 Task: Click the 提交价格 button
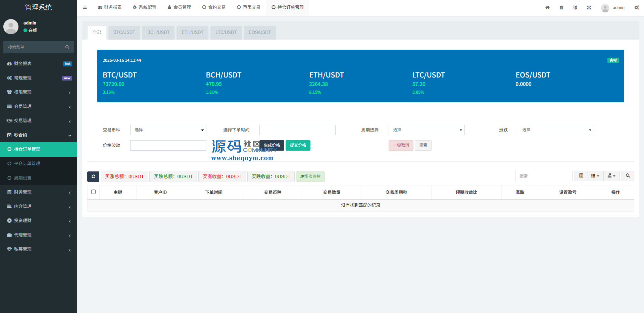[298, 145]
